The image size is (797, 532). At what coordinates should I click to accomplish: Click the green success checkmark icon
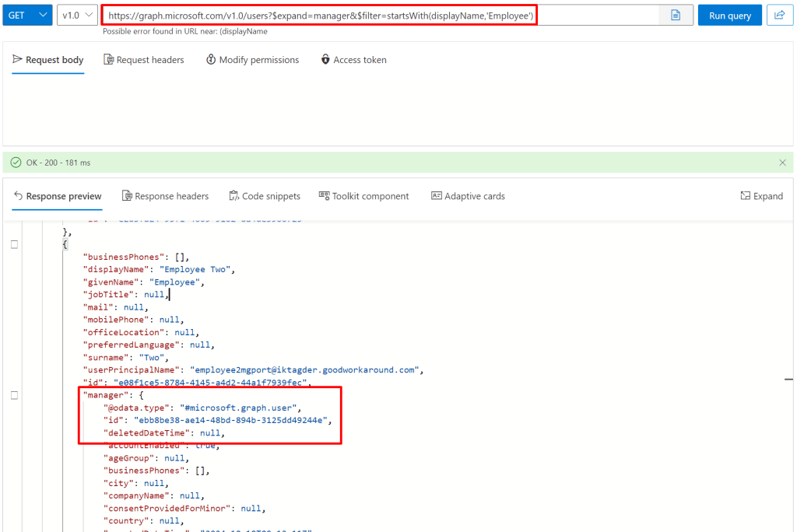(16, 163)
